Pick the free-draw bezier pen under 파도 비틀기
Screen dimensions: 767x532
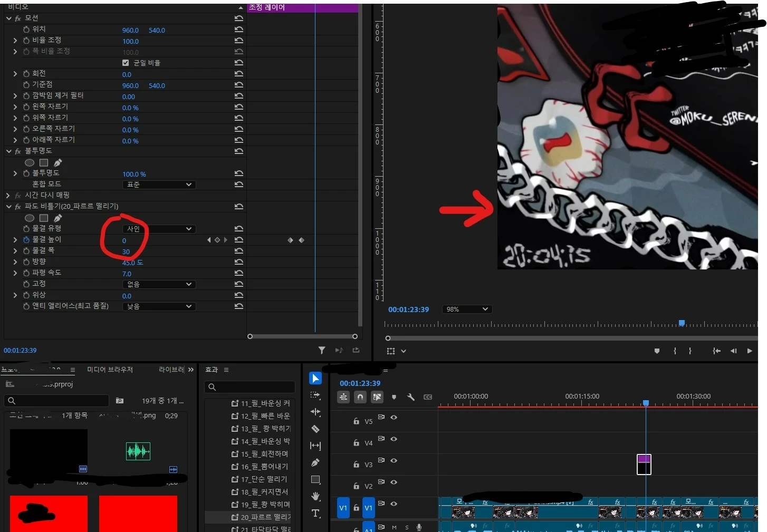click(57, 218)
